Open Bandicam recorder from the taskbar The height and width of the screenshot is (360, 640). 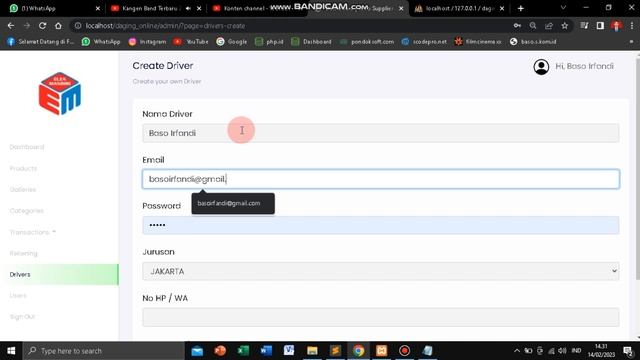(x=404, y=351)
